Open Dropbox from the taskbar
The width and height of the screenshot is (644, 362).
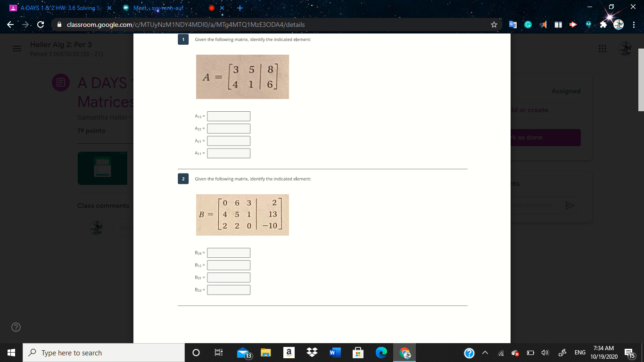[x=312, y=353]
